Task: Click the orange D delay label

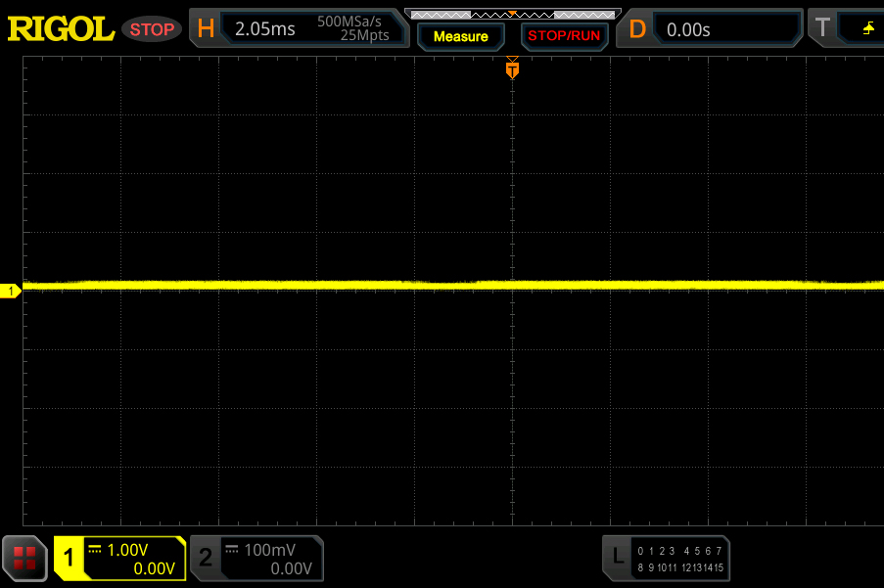Action: pos(637,28)
